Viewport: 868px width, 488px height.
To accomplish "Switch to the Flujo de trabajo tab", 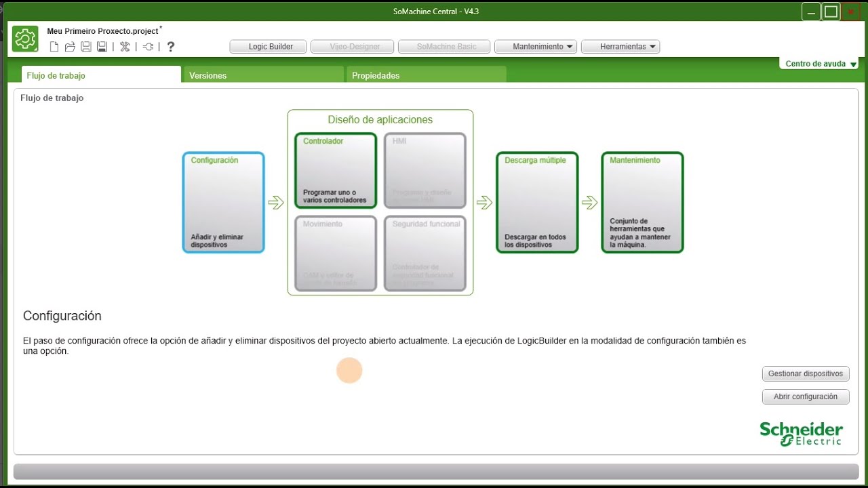I will pyautogui.click(x=101, y=75).
